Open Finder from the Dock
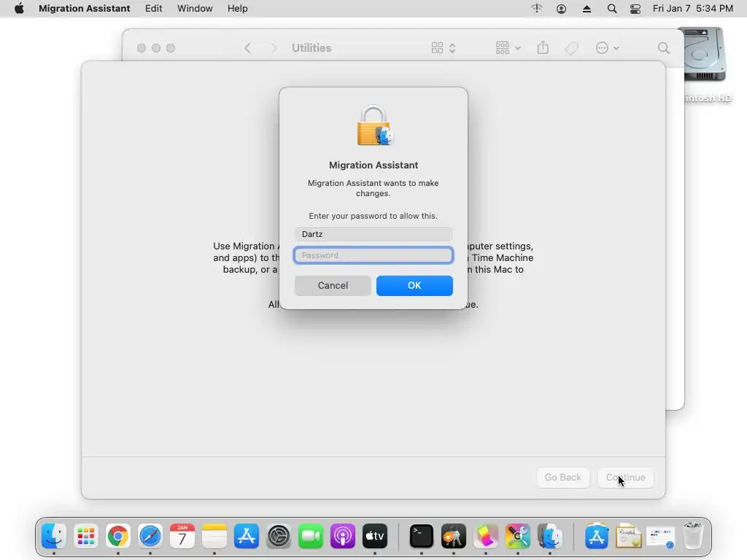This screenshot has width=747, height=560. tap(54, 536)
